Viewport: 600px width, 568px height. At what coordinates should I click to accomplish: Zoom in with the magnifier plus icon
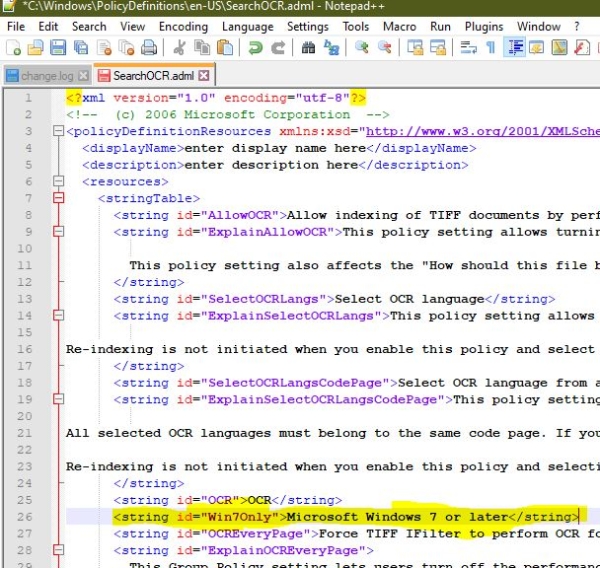362,48
